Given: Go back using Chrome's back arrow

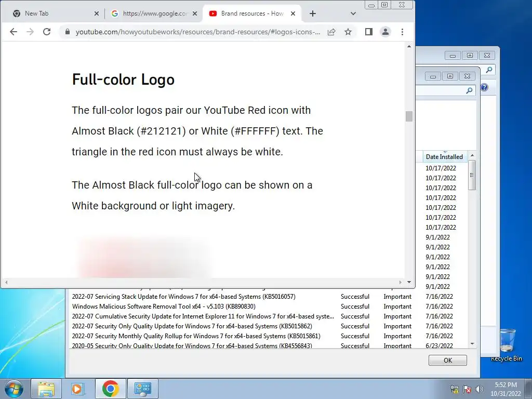Looking at the screenshot, I should (x=13, y=32).
